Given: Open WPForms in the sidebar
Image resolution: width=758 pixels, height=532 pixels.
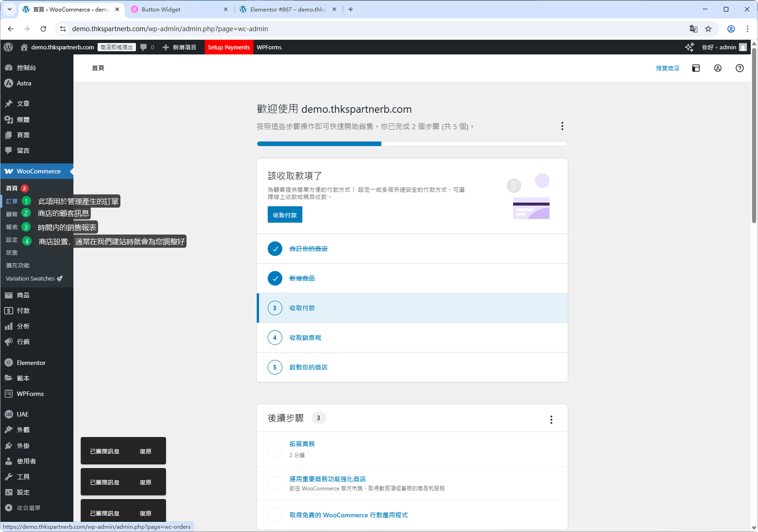Looking at the screenshot, I should 36,394.
